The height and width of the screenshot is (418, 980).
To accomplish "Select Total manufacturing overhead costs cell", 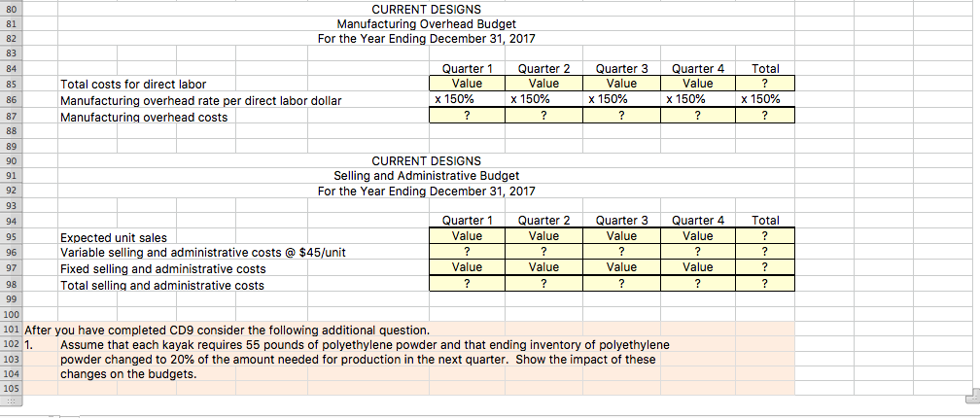I will pyautogui.click(x=765, y=116).
